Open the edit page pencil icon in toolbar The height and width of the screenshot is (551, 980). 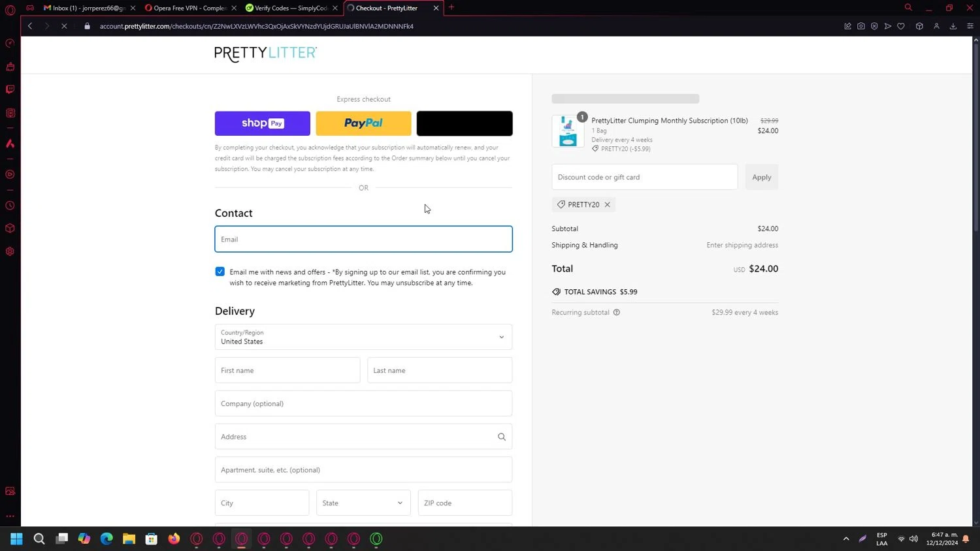[847, 26]
